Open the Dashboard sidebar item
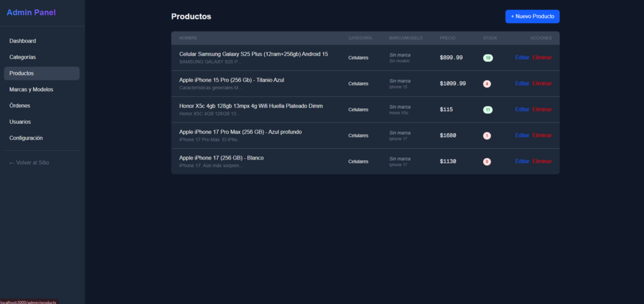 (23, 41)
